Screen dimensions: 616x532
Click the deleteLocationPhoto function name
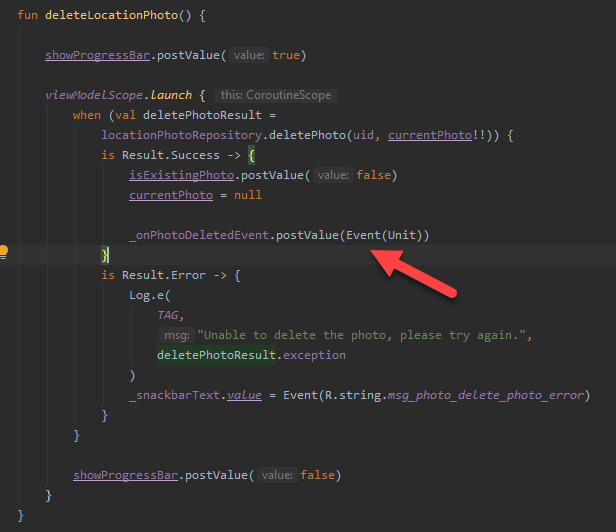point(112,15)
